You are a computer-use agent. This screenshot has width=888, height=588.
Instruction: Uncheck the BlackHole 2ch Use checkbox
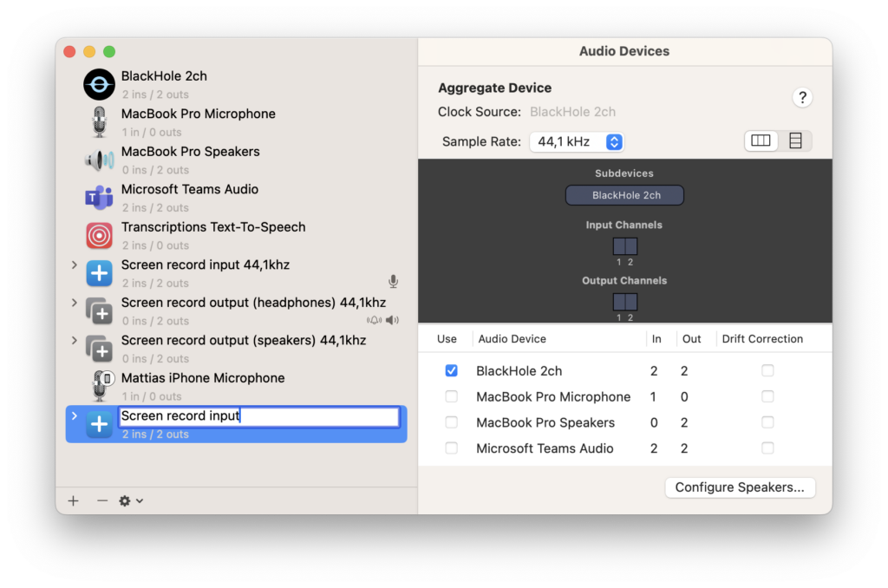coord(451,370)
